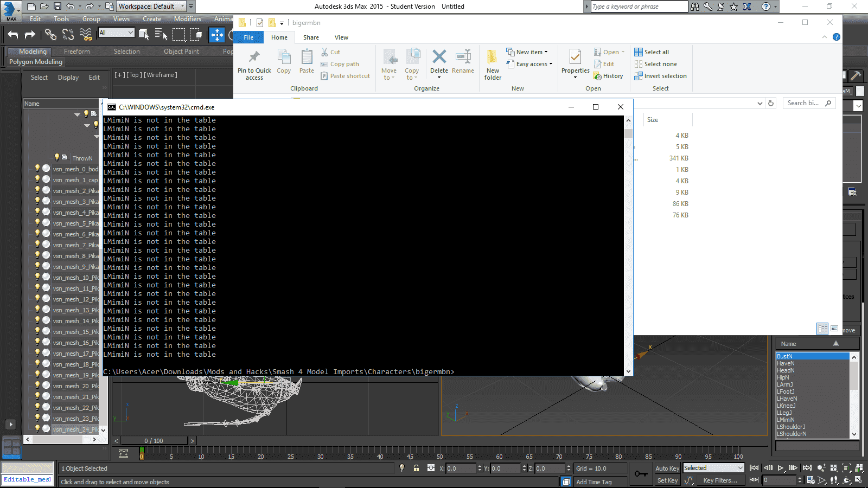The width and height of the screenshot is (868, 488).
Task: Open the Explorer help question mark icon
Action: point(837,37)
